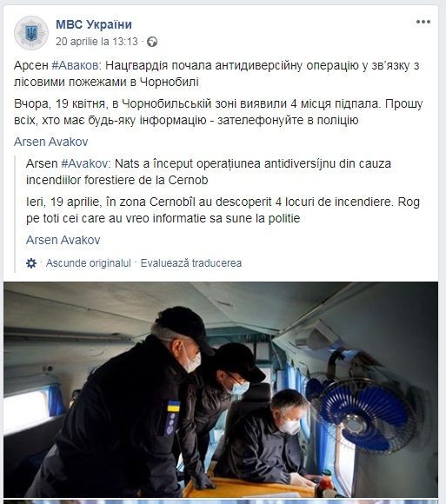Open the post timestamp 20 aprilie la 13:13
Screen dimensions: 446x504
coord(97,42)
